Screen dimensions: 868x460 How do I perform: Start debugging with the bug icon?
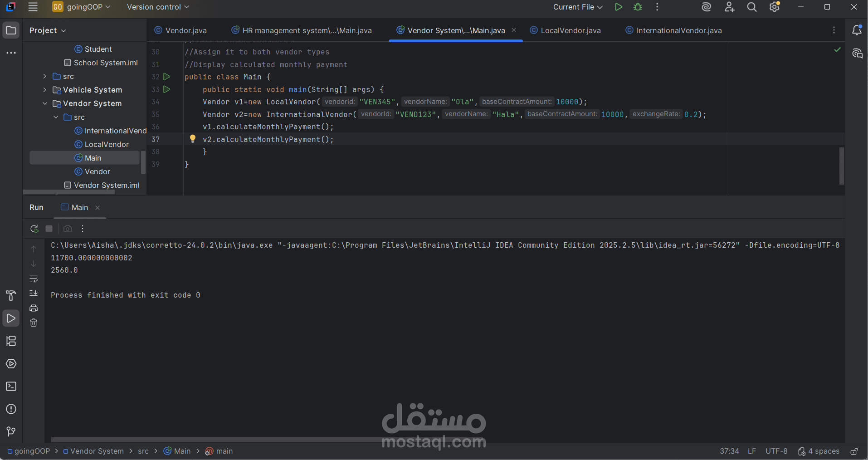638,7
